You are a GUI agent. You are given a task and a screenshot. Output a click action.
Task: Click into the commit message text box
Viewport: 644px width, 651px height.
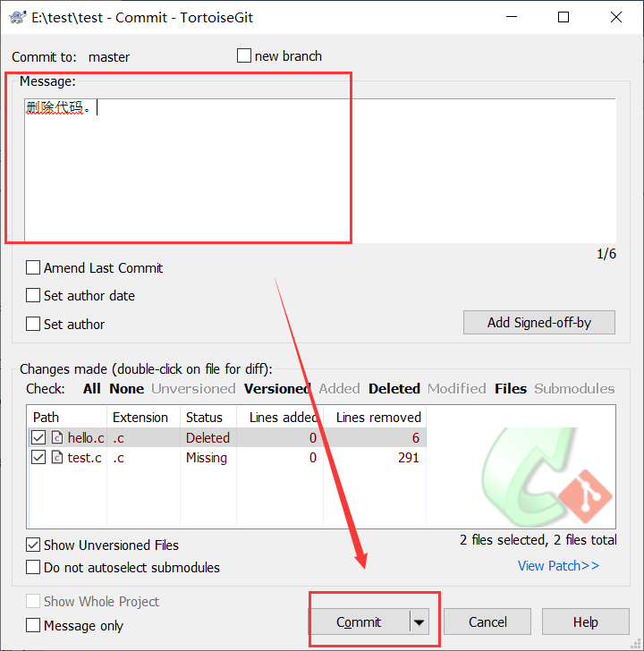point(320,170)
